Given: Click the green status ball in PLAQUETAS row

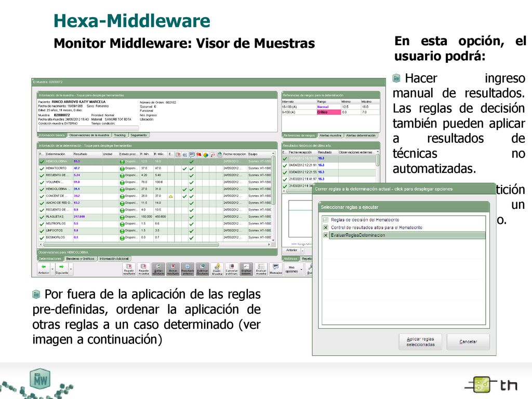Looking at the screenshot, I should click(x=122, y=217).
